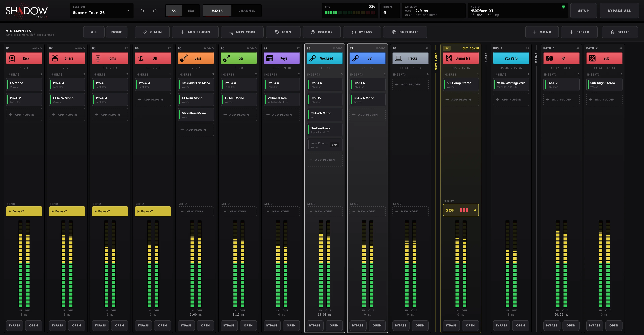
Task: Click Add Plugin in the toolbar
Action: (x=195, y=32)
